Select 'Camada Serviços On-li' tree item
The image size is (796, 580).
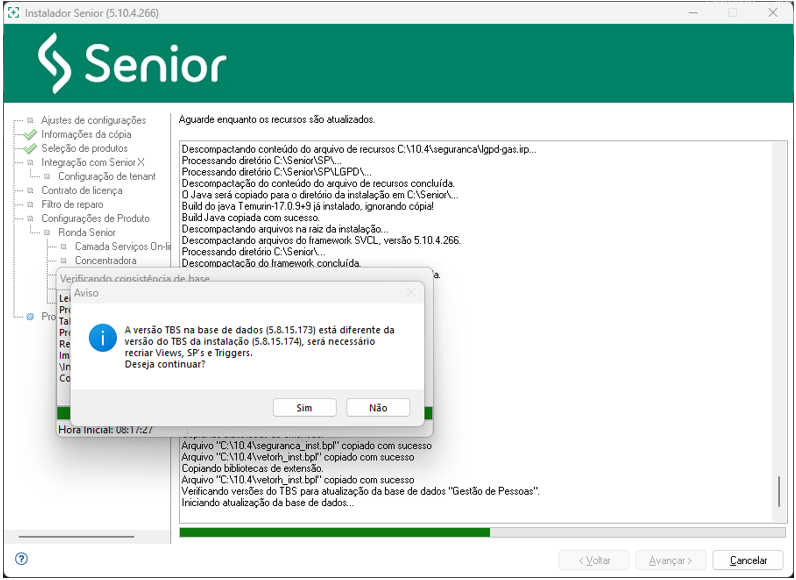point(122,247)
